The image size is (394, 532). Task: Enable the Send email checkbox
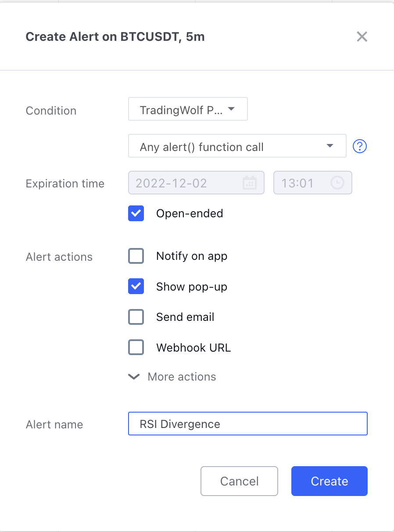[x=136, y=317]
